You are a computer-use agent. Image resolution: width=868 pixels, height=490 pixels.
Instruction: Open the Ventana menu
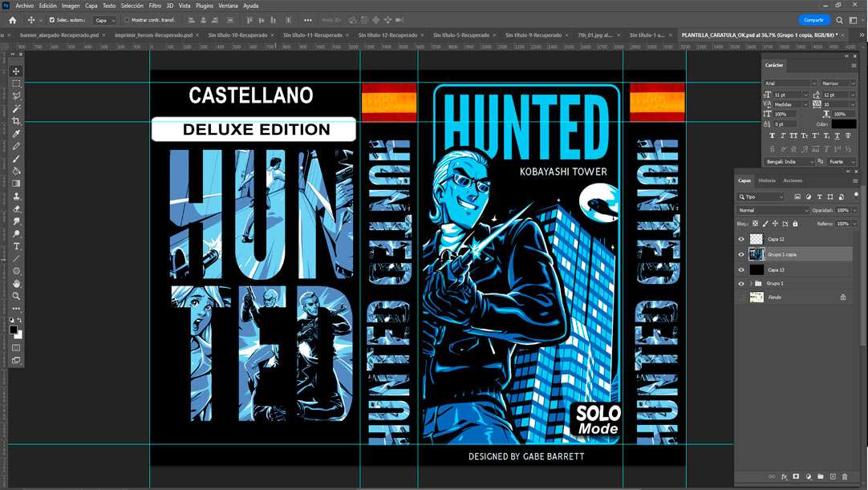click(x=228, y=6)
